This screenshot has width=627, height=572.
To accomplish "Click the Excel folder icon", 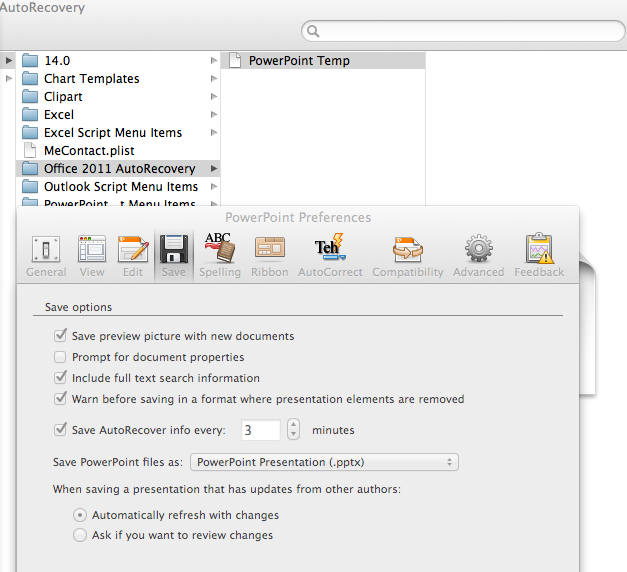I will click(30, 115).
